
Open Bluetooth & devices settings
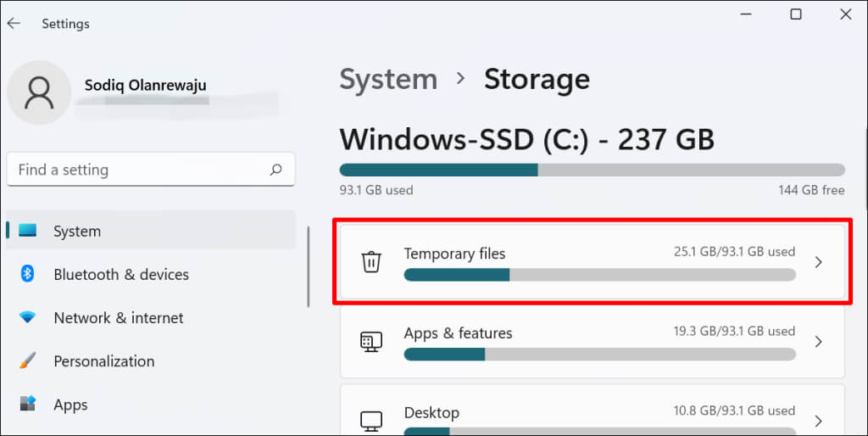tap(121, 274)
